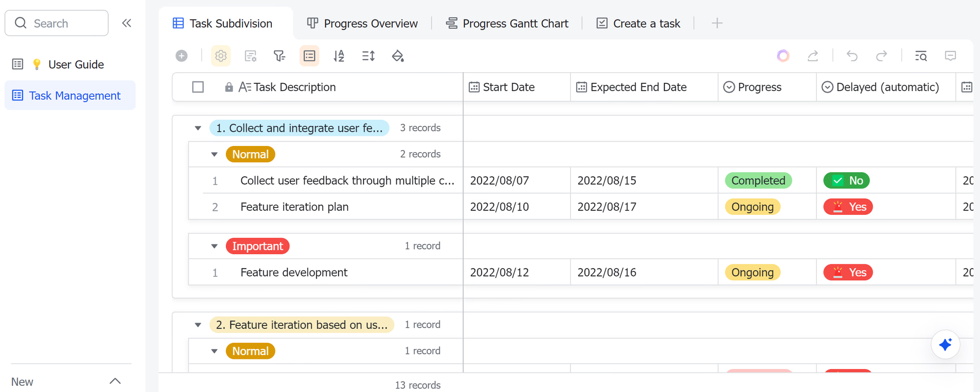Collapse the Important subgroup
This screenshot has height=392, width=980.
[x=214, y=246]
